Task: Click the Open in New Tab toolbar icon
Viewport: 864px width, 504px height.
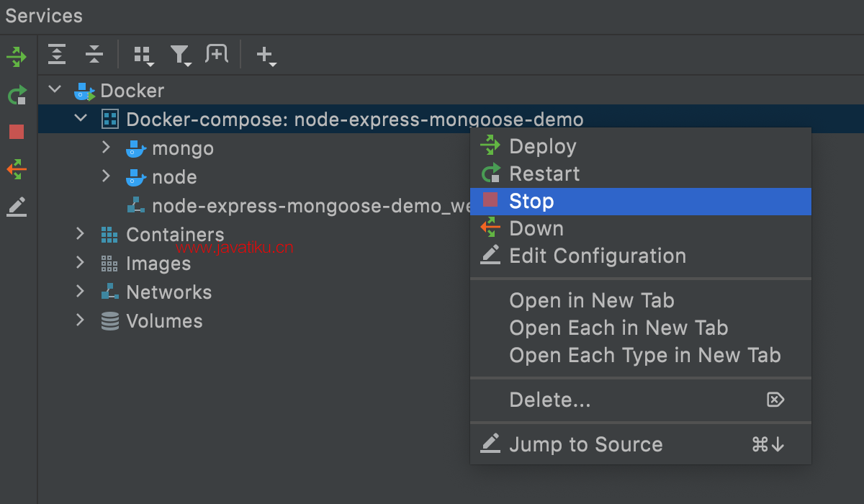Action: click(217, 54)
